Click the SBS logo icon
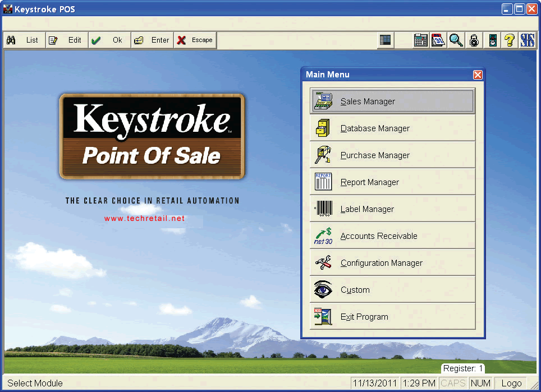The width and height of the screenshot is (541, 392). [527, 40]
